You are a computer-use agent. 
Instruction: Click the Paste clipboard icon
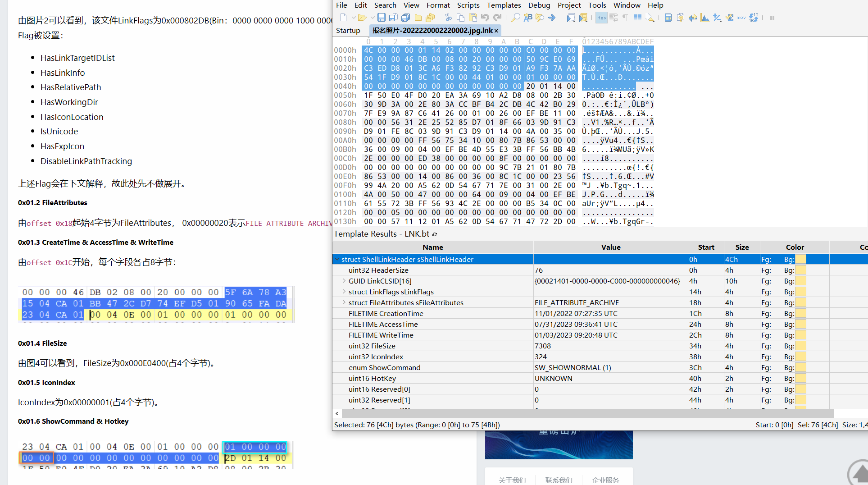(473, 18)
